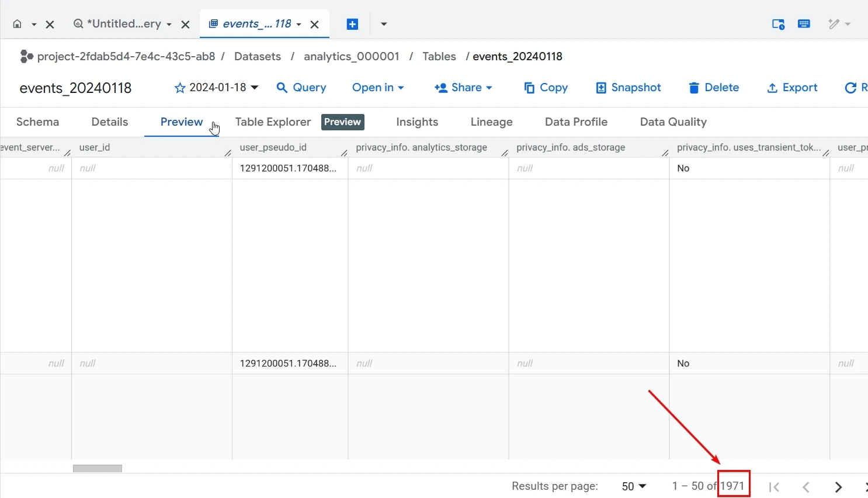Click the project-2fdab5d4 breadcrumb link

(x=126, y=56)
